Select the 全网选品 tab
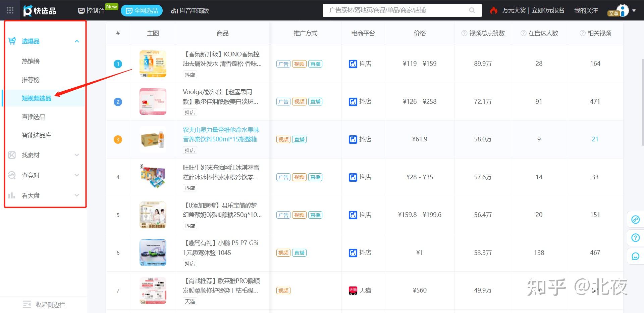644x313 pixels. (x=142, y=11)
